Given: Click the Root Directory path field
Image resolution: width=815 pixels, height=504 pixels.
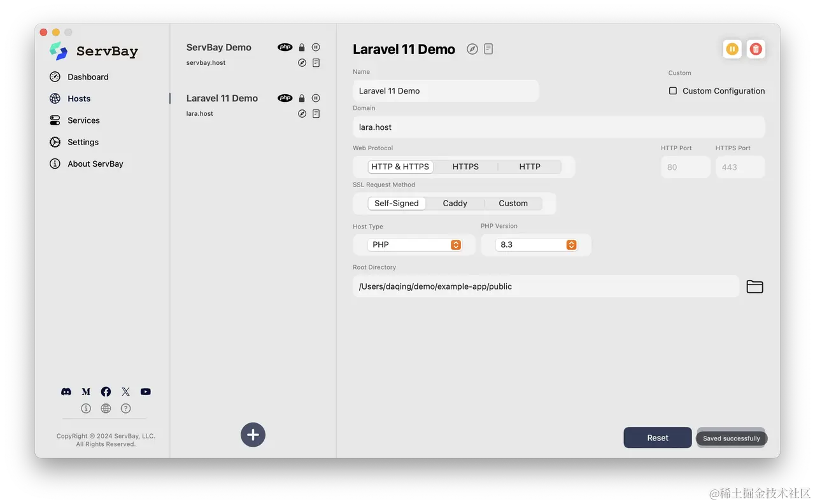Looking at the screenshot, I should tap(546, 286).
